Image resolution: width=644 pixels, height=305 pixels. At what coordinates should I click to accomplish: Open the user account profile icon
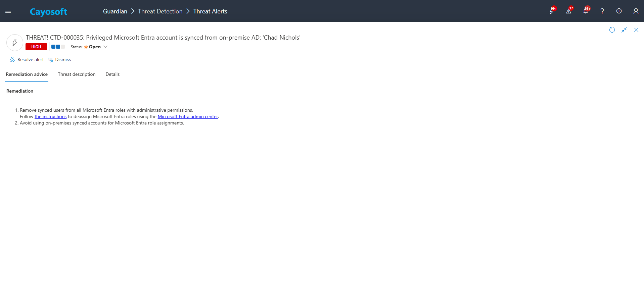pyautogui.click(x=636, y=11)
